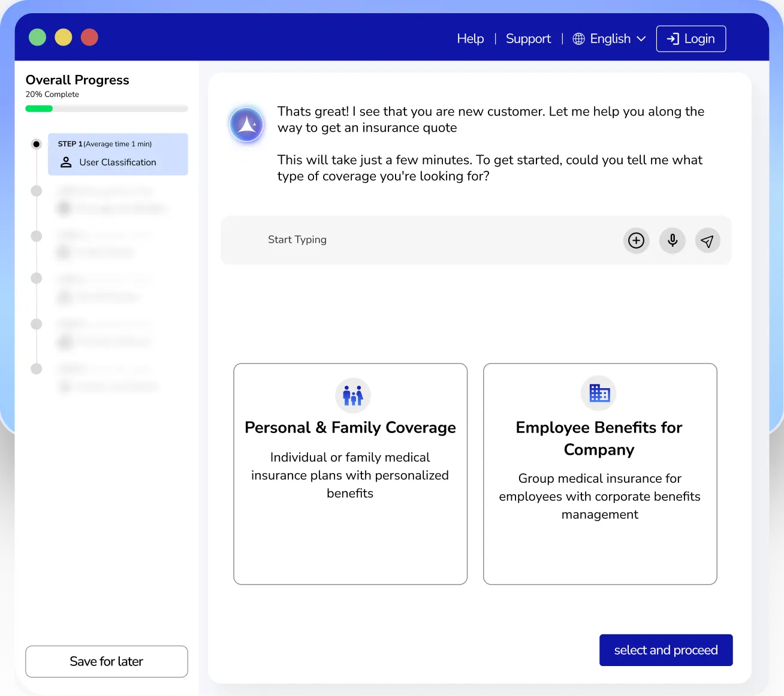Viewport: 784px width, 696px height.
Task: Click Save for later button
Action: point(107,661)
